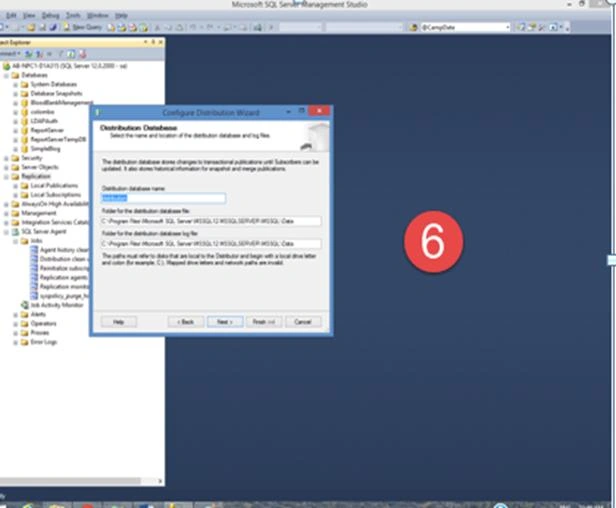
Task: Open the Help menu
Action: tap(121, 15)
